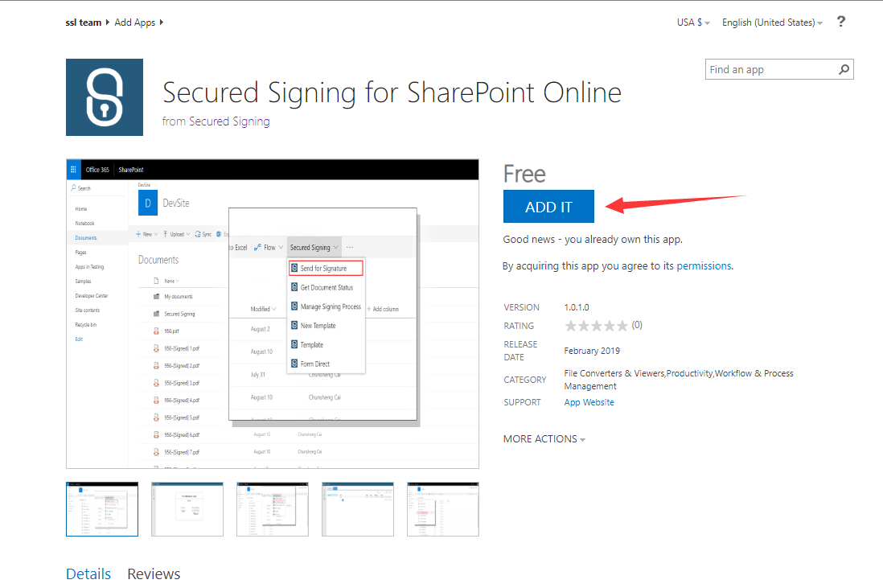Click the arrow after Add Apps breadcrumb

pyautogui.click(x=162, y=23)
